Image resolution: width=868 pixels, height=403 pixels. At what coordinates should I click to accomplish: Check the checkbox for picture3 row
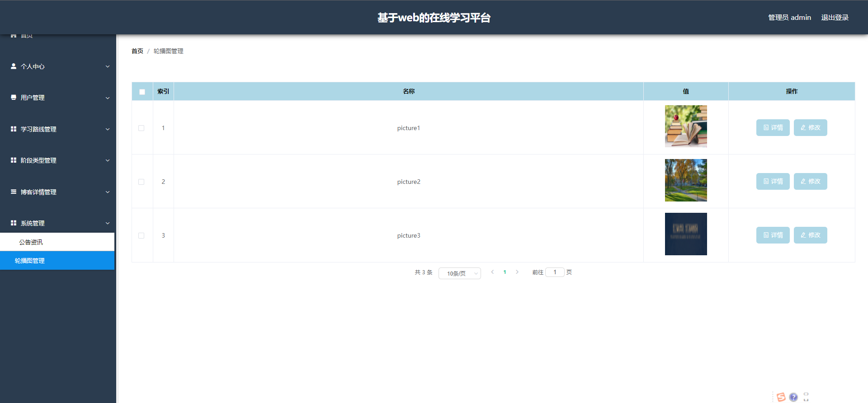click(142, 236)
